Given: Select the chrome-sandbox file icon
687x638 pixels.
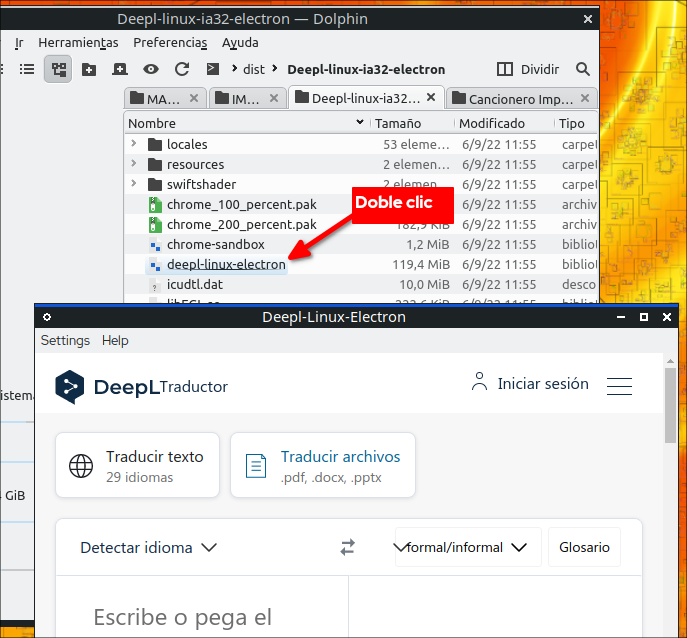Looking at the screenshot, I should pyautogui.click(x=155, y=245).
